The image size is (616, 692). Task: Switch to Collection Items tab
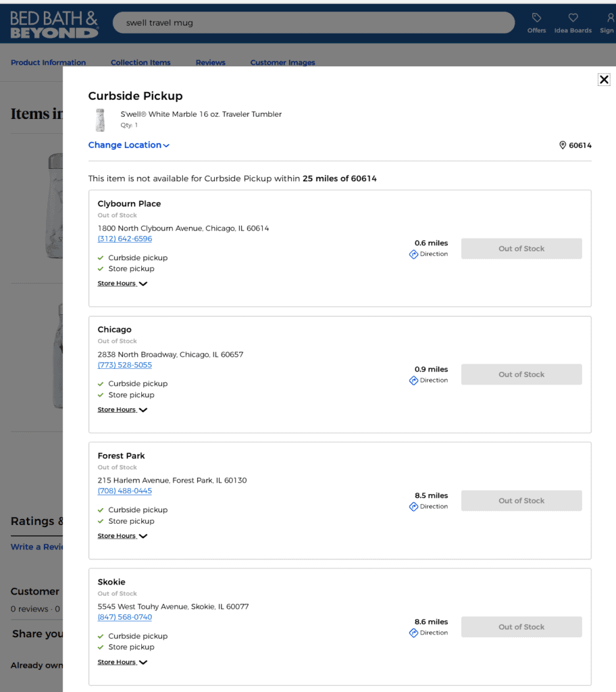[x=140, y=63]
